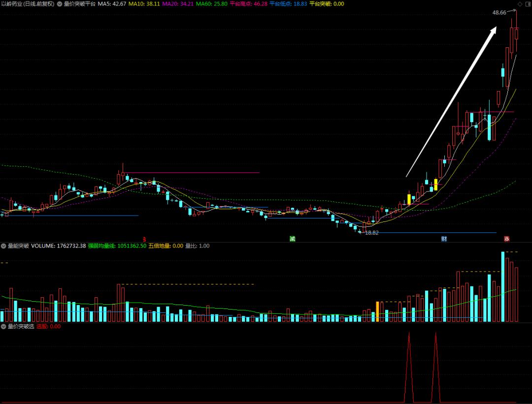The width and height of the screenshot is (532, 404).
Task: Click the first yellow breakout candlestick
Action: (x=409, y=199)
